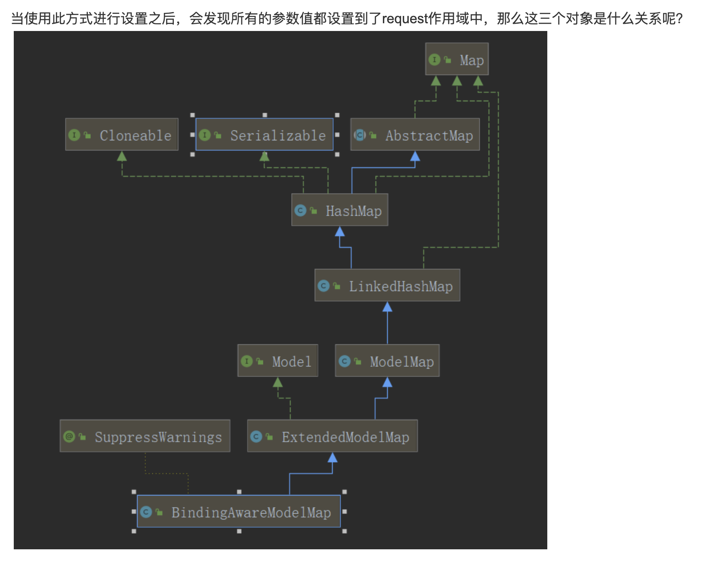Click the blue arrowhead entering LinkedHashMap
This screenshot has height=576, width=728.
coord(387,307)
